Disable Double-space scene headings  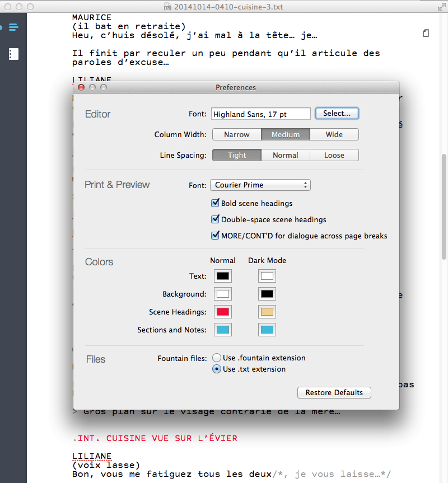coord(215,219)
